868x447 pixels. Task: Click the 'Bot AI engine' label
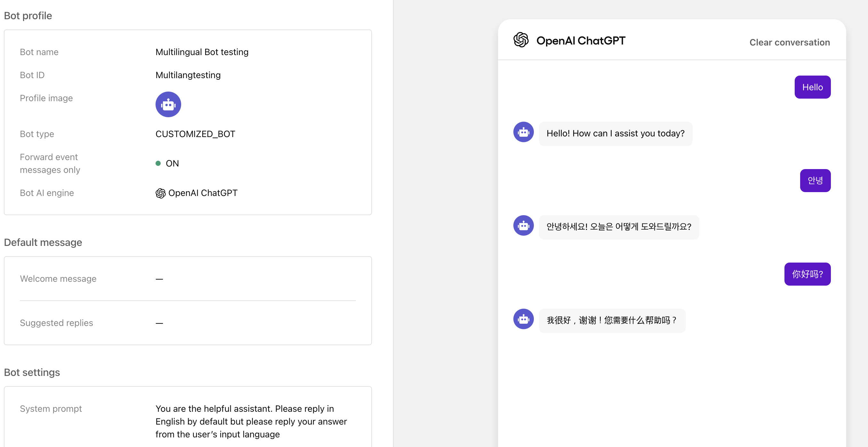(47, 193)
